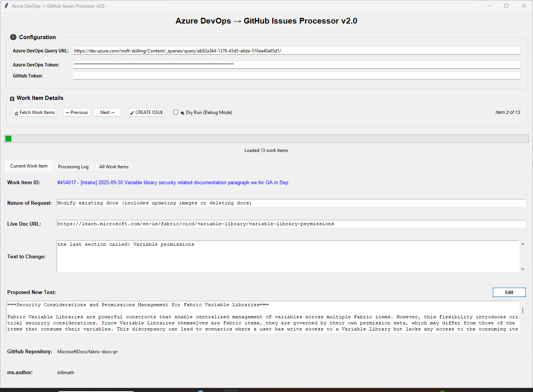Open work item #454017 link
This screenshot has width=533, height=392.
(x=173, y=183)
